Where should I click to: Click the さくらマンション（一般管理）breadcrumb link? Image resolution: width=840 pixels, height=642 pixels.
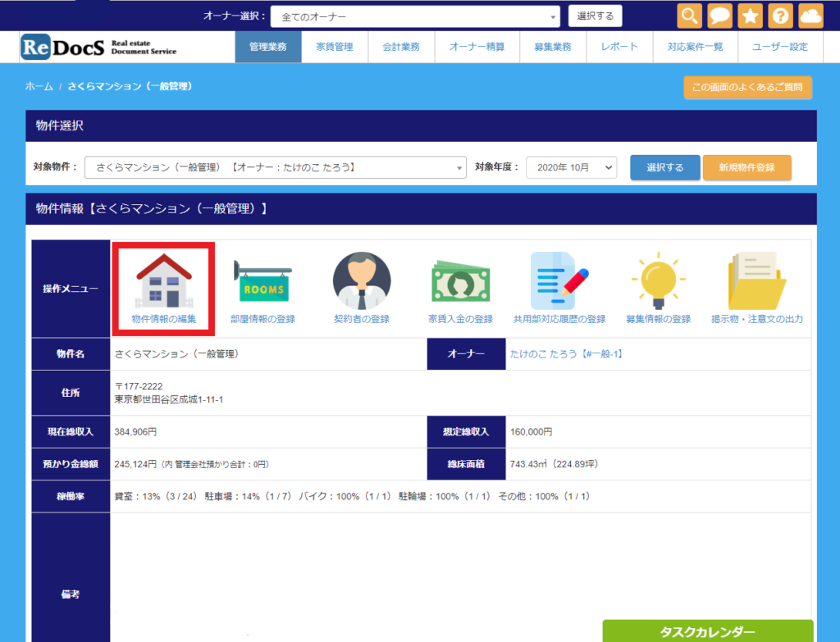(x=130, y=86)
